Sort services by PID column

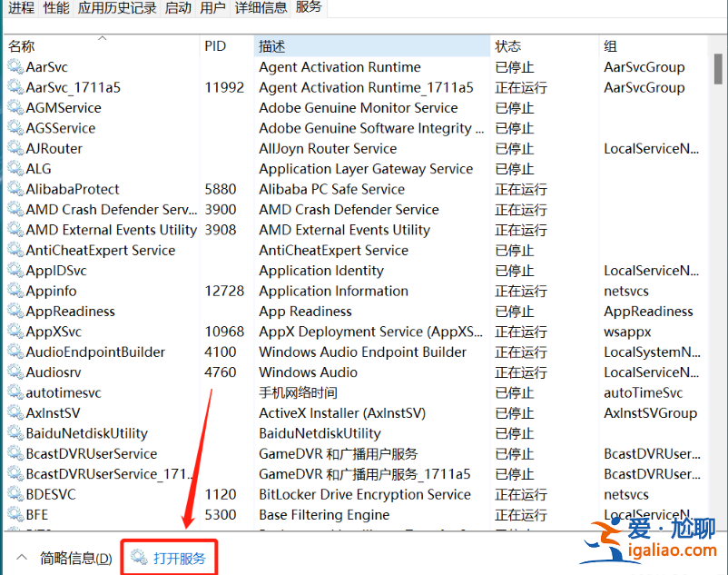tap(215, 46)
